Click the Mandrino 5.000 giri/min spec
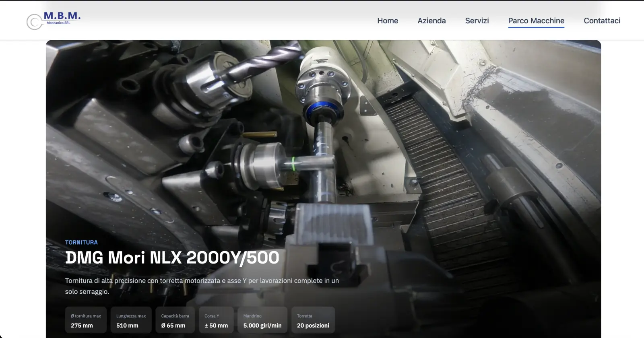This screenshot has height=338, width=644. coord(262,320)
